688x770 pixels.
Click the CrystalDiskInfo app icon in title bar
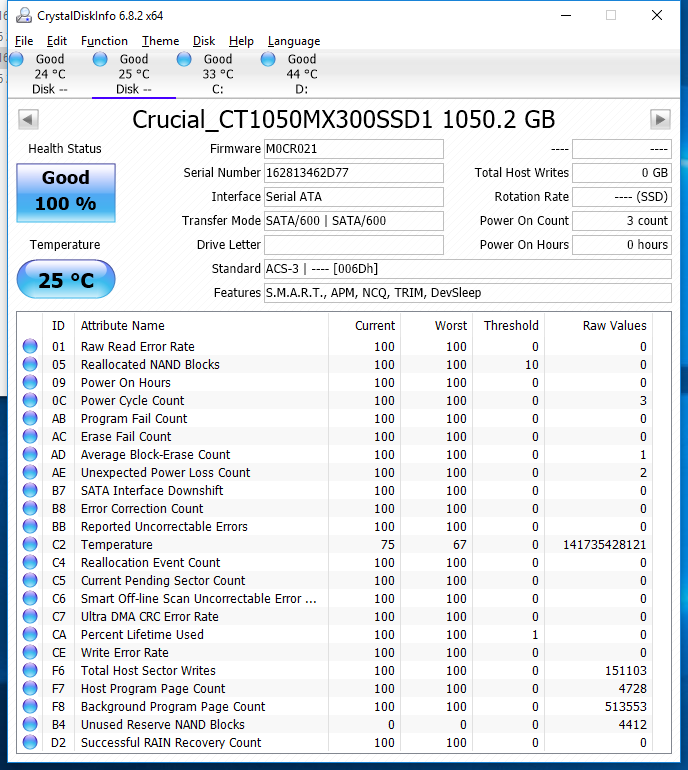(x=21, y=15)
